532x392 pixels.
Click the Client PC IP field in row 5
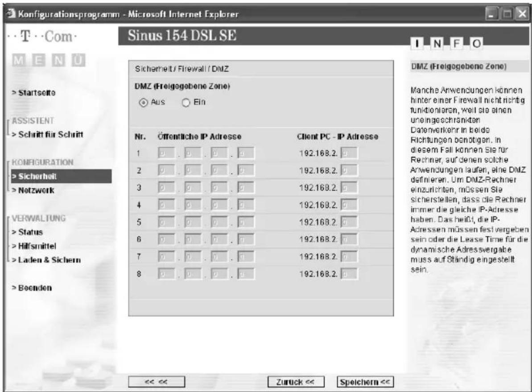(x=349, y=222)
